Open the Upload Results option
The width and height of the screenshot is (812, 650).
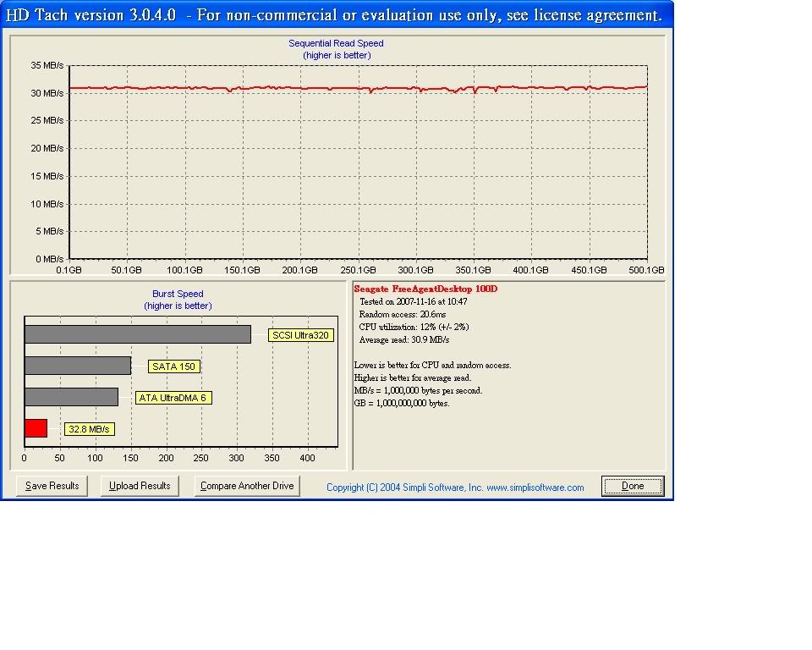(x=140, y=486)
